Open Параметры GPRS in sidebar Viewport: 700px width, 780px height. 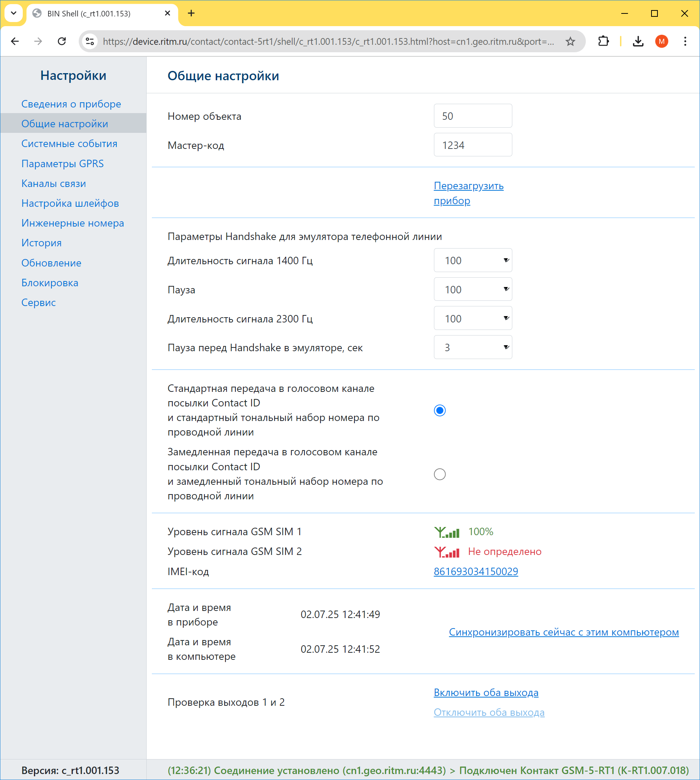(62, 163)
